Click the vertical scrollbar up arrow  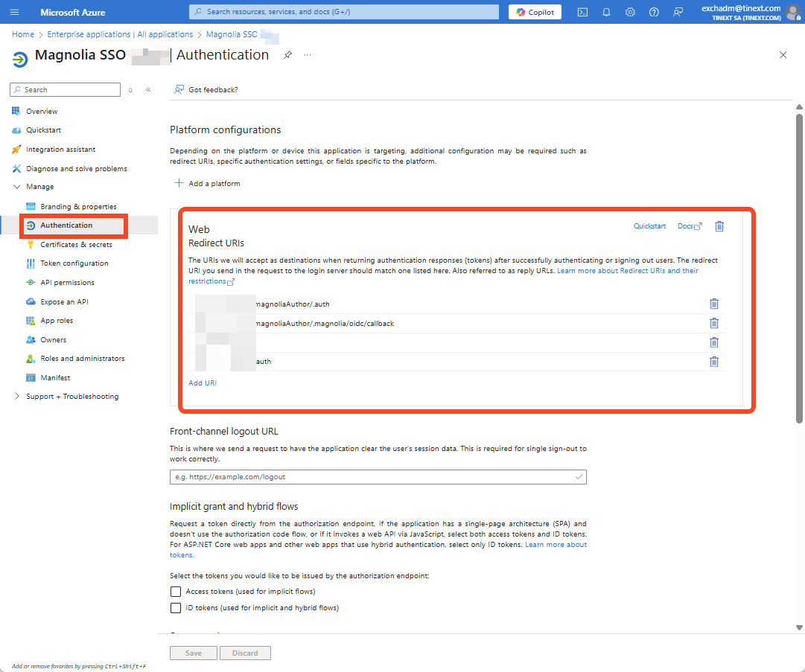tap(799, 106)
